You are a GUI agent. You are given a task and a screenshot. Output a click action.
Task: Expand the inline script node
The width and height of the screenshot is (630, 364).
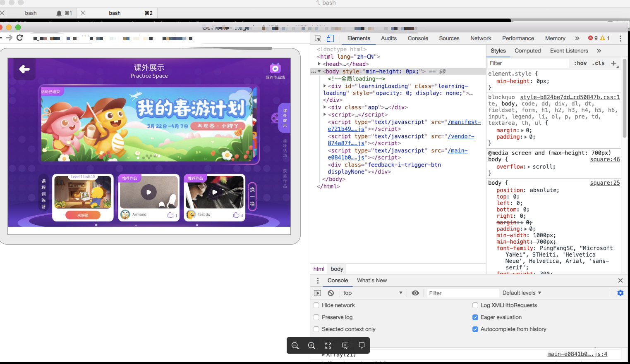click(325, 114)
